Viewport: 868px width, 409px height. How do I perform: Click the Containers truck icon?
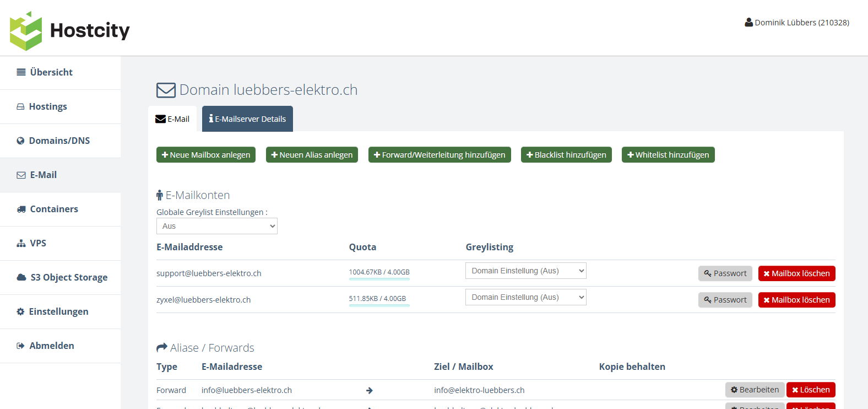point(21,209)
